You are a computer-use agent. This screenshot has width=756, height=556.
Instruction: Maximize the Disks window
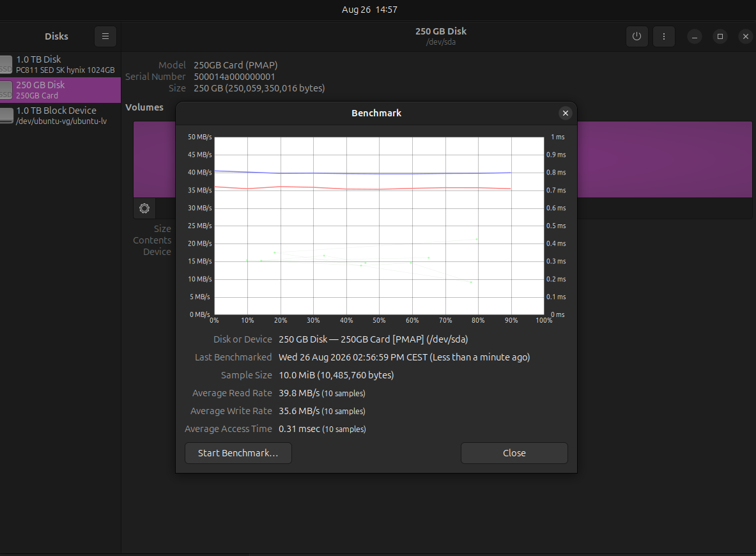coord(720,36)
